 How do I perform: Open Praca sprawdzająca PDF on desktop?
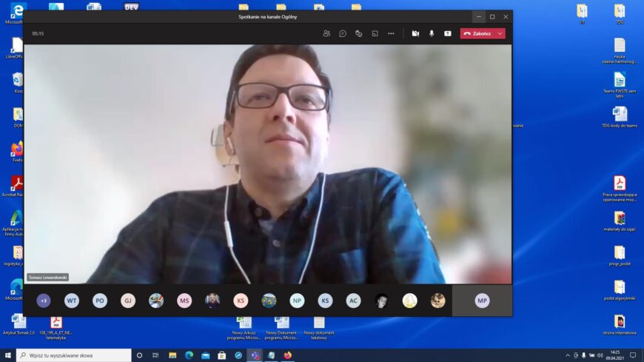click(x=620, y=188)
